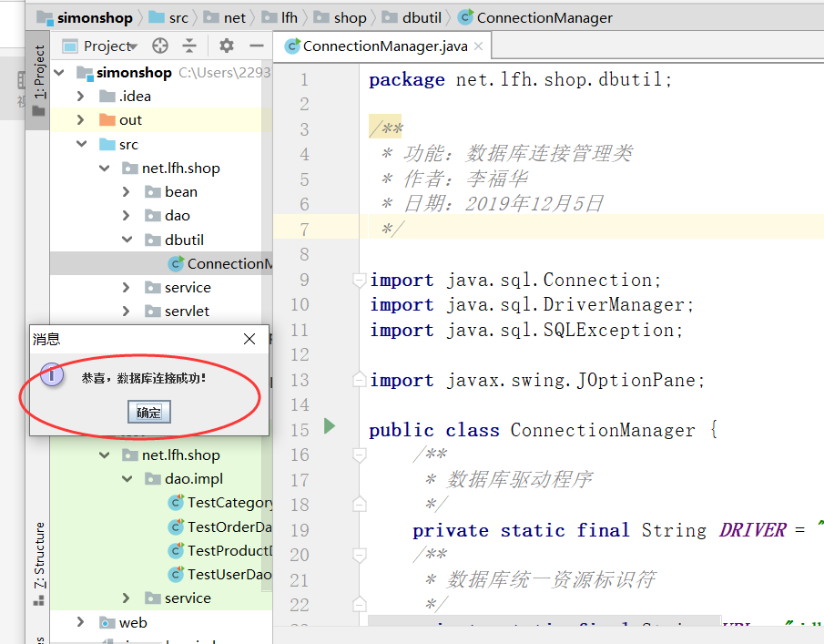The width and height of the screenshot is (824, 644).
Task: Select the service package under src
Action: coord(161,288)
